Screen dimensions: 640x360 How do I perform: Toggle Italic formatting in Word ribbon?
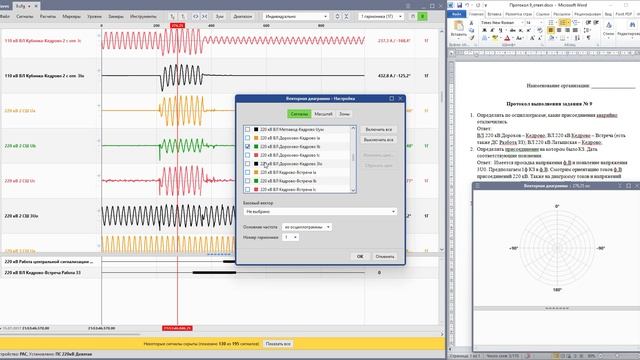tap(492, 30)
